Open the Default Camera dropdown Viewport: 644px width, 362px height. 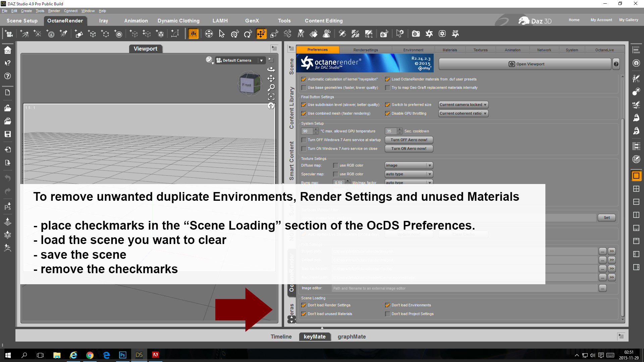[x=261, y=60]
